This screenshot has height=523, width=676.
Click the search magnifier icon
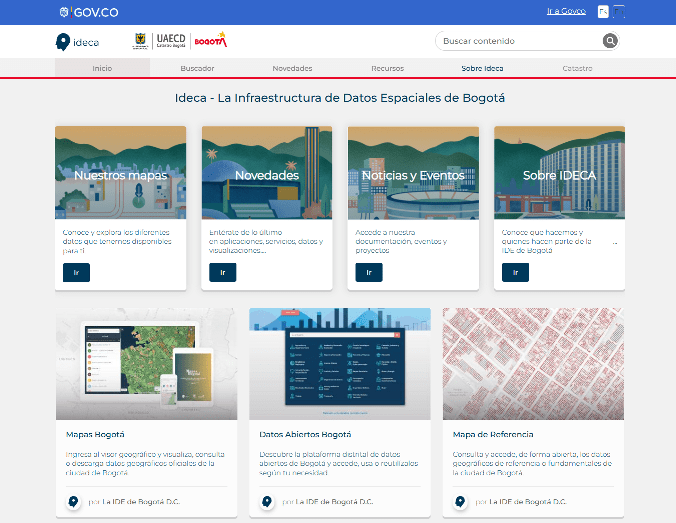[x=610, y=41]
